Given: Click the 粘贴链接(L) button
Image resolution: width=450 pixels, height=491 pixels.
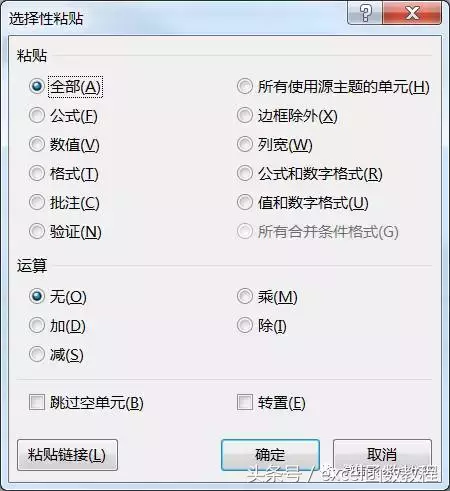Looking at the screenshot, I should click(x=67, y=455).
